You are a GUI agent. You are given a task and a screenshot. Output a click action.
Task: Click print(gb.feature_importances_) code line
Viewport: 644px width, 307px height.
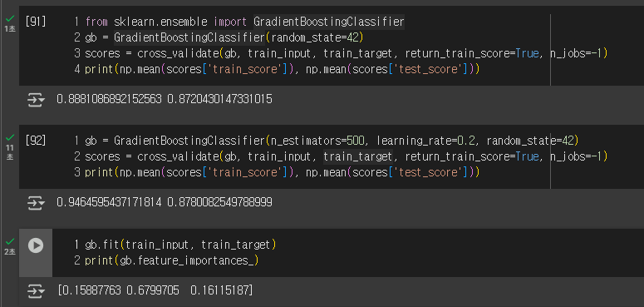click(172, 260)
